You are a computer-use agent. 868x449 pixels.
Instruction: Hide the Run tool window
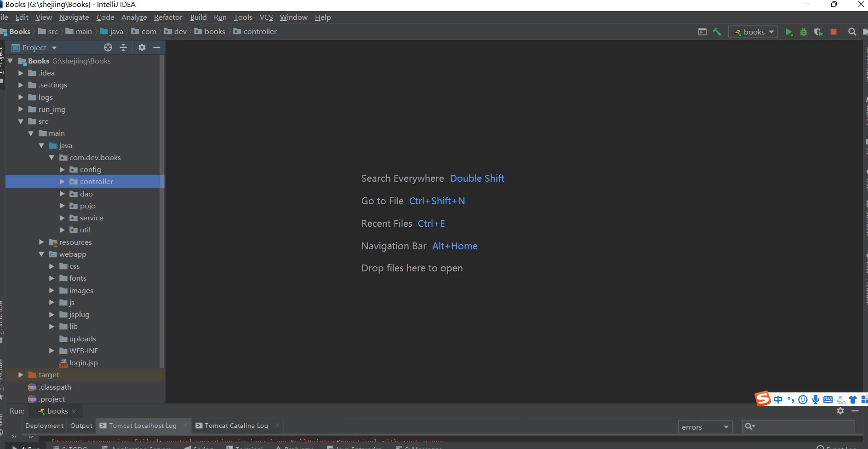point(855,411)
